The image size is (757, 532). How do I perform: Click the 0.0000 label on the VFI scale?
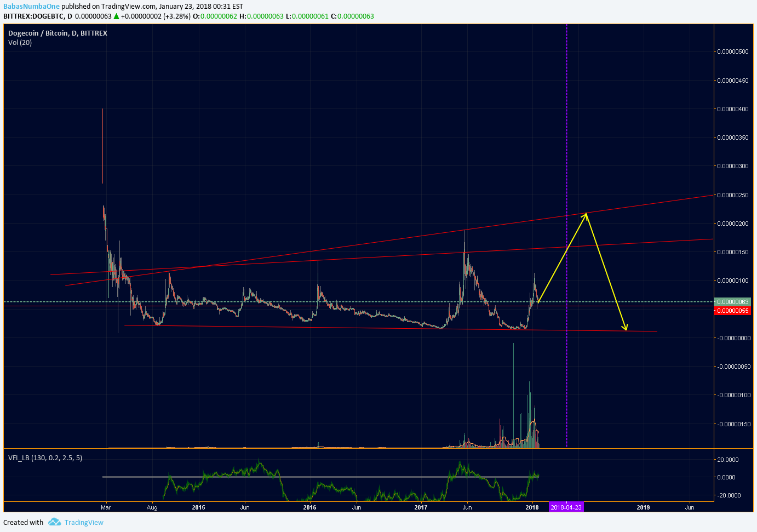[726, 477]
